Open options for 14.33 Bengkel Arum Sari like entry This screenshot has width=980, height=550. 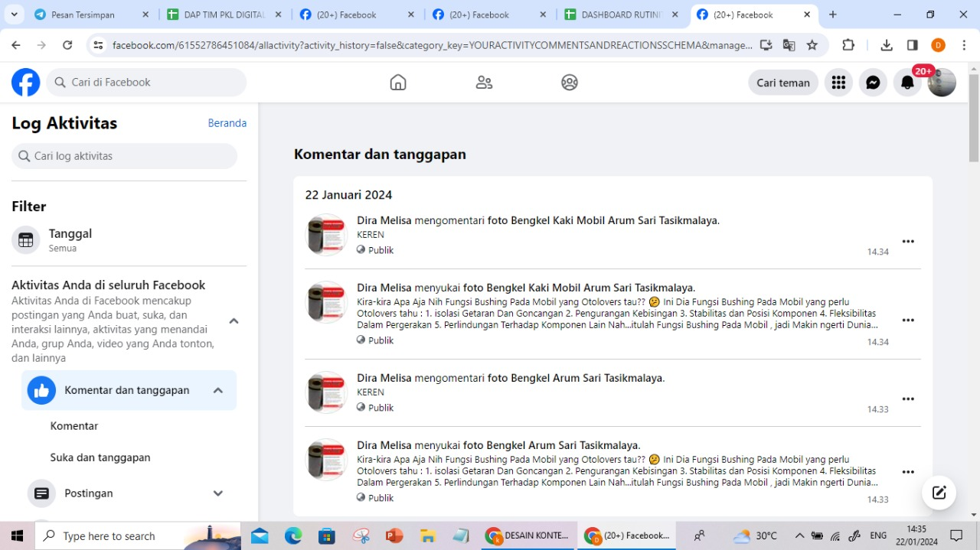(908, 472)
